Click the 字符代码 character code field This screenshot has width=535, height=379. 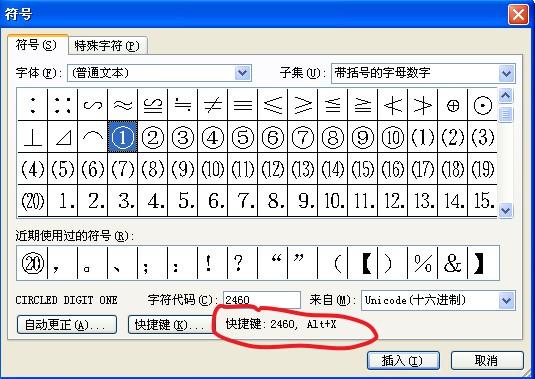262,300
